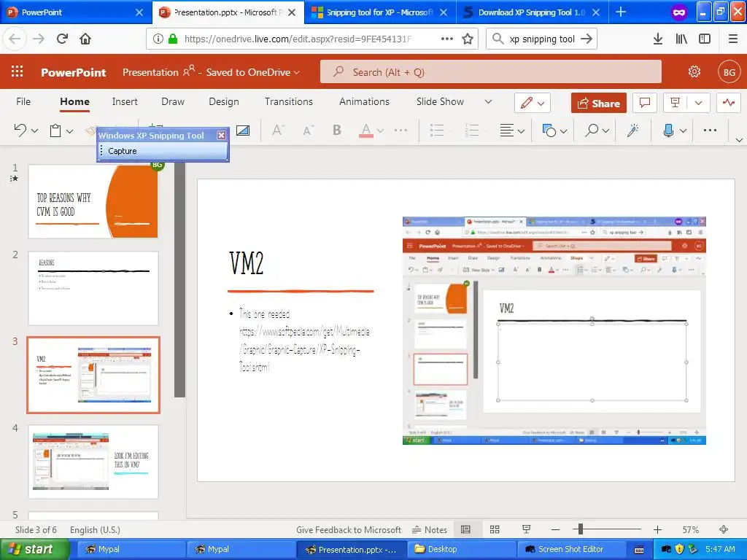Open the Undo dropdown arrow
The width and height of the screenshot is (747, 560).
point(35,131)
